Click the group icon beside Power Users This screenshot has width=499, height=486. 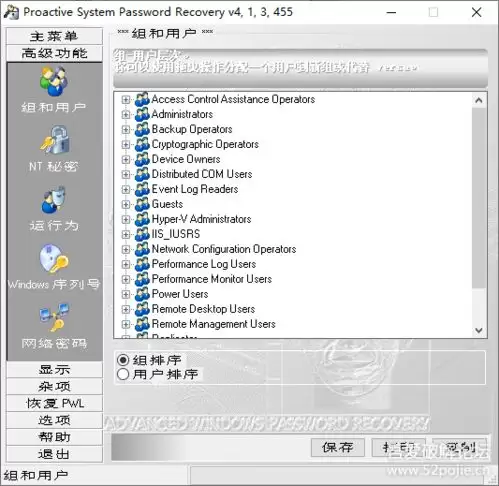tap(142, 294)
